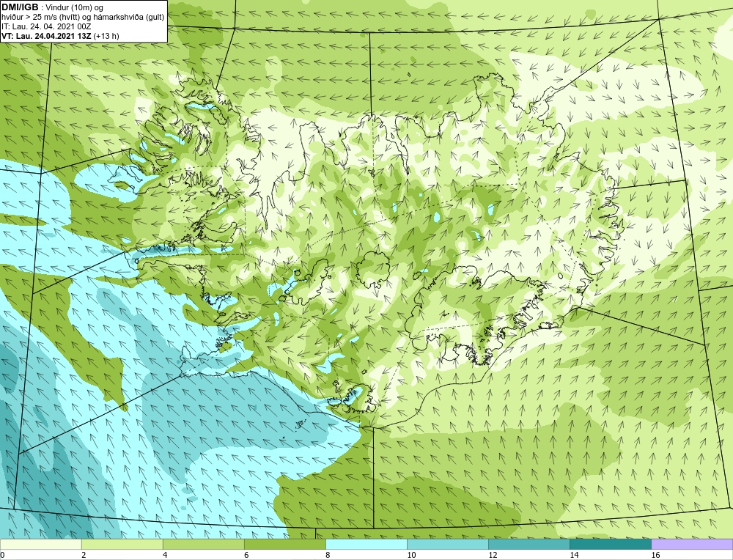The height and width of the screenshot is (560, 733).
Task: Click the legend label '12'
Action: 493,555
